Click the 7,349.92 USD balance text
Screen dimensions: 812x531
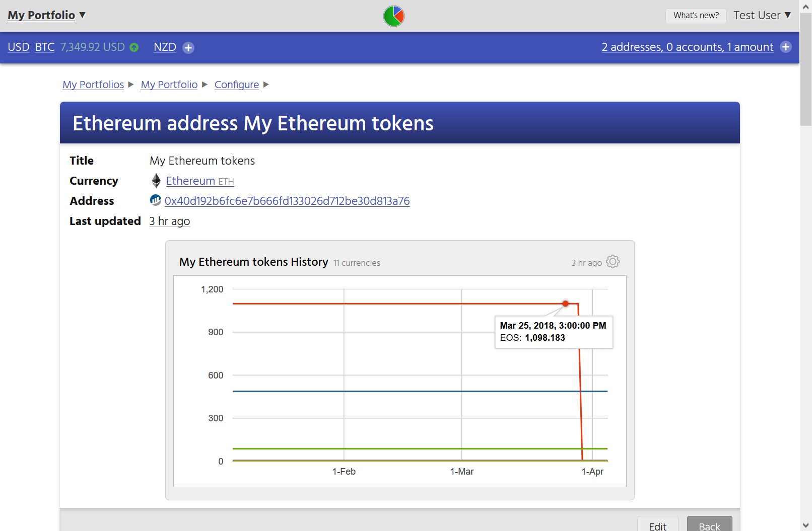pyautogui.click(x=93, y=47)
